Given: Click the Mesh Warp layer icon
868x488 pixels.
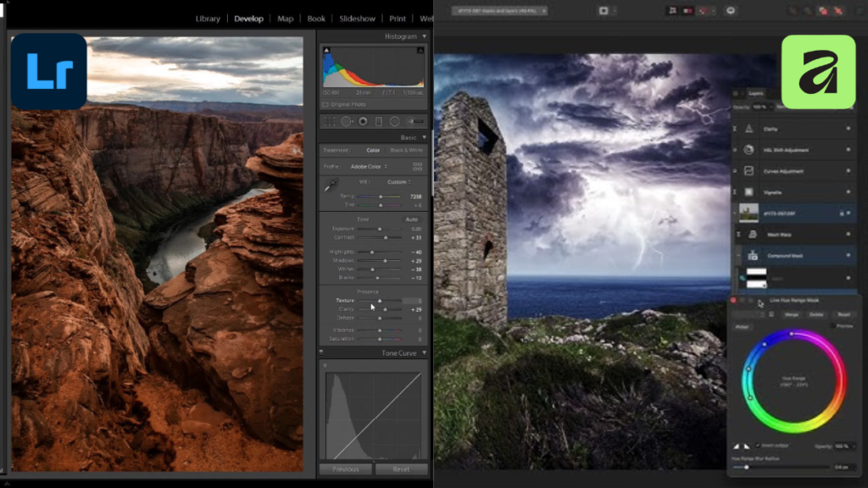Looking at the screenshot, I should coord(751,234).
